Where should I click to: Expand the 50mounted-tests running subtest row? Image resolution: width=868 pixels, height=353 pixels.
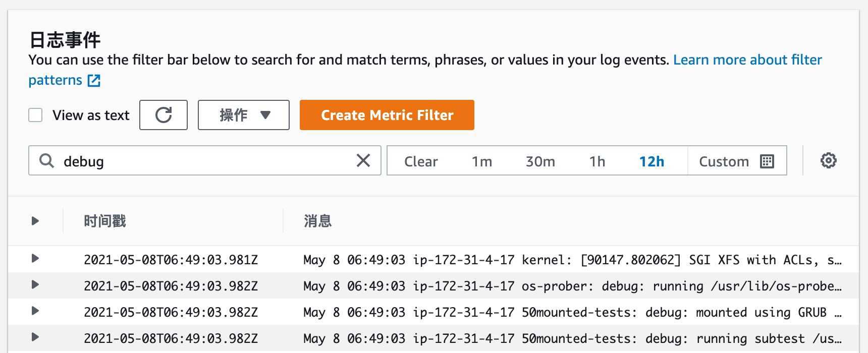click(35, 337)
